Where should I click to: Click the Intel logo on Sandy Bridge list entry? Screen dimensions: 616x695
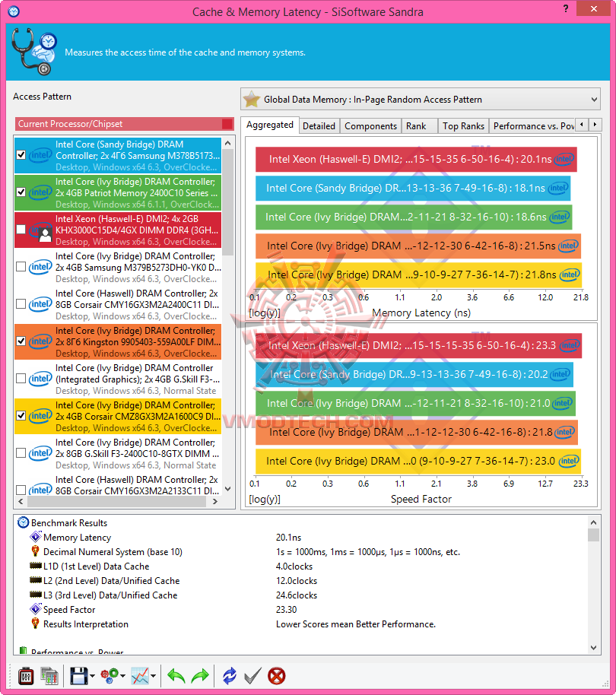(40, 155)
